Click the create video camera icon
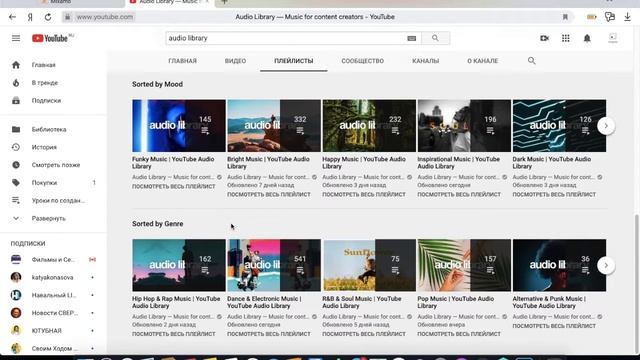The width and height of the screenshot is (640, 360). (x=544, y=38)
